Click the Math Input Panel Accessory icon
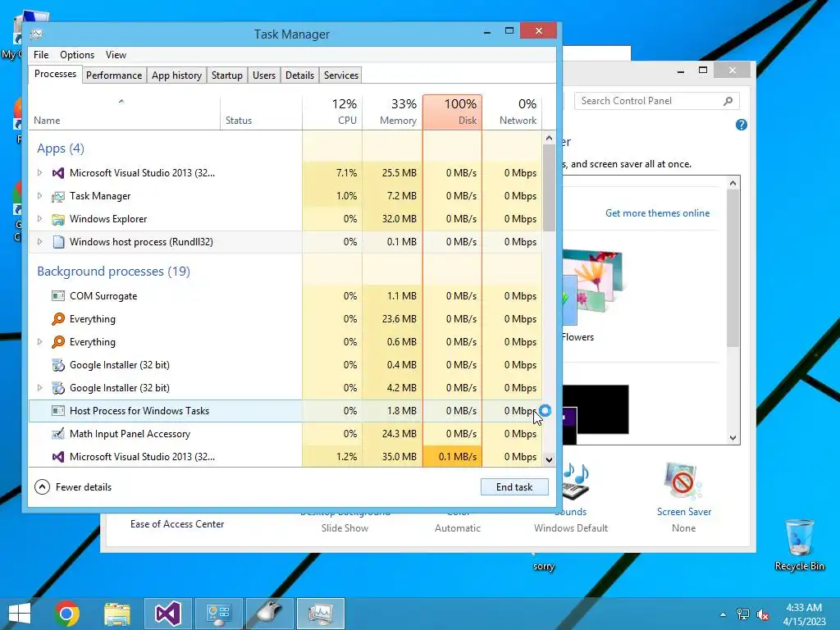 (x=58, y=434)
